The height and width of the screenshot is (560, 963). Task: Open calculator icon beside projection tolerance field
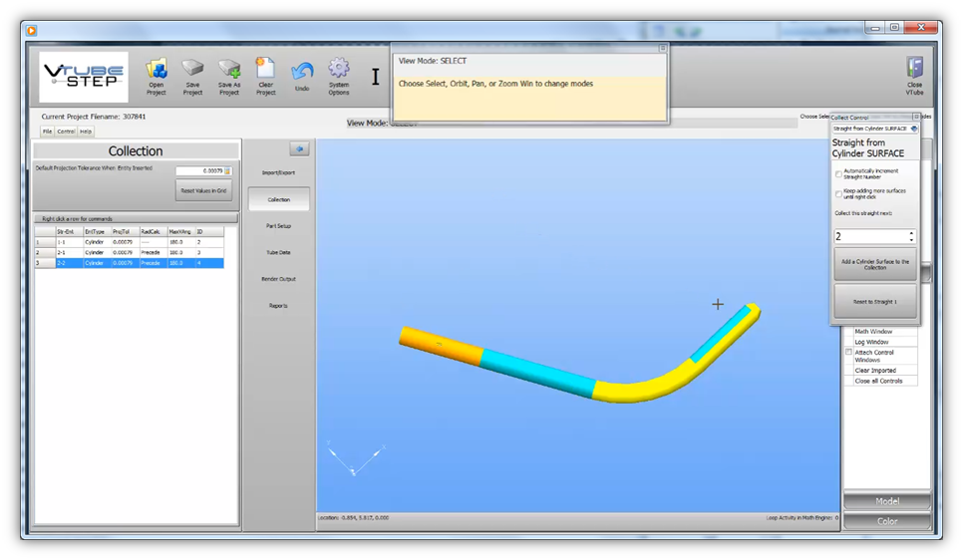pyautogui.click(x=227, y=171)
